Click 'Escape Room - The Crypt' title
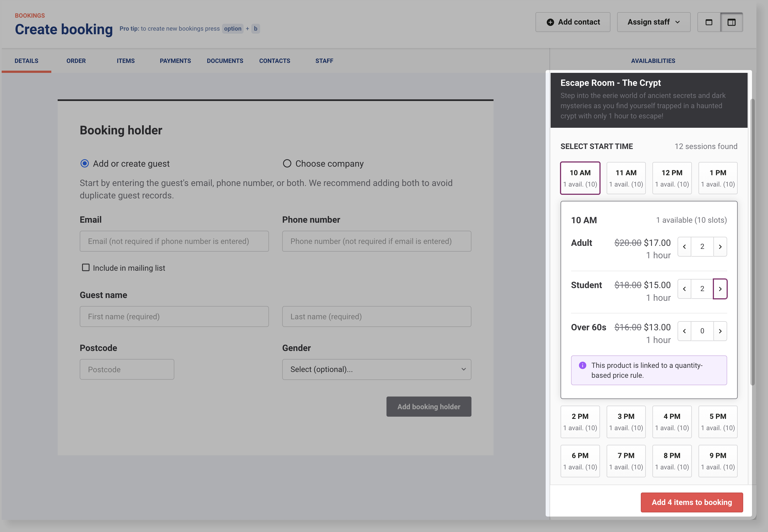Screen dimensions: 768x532 tap(610, 83)
